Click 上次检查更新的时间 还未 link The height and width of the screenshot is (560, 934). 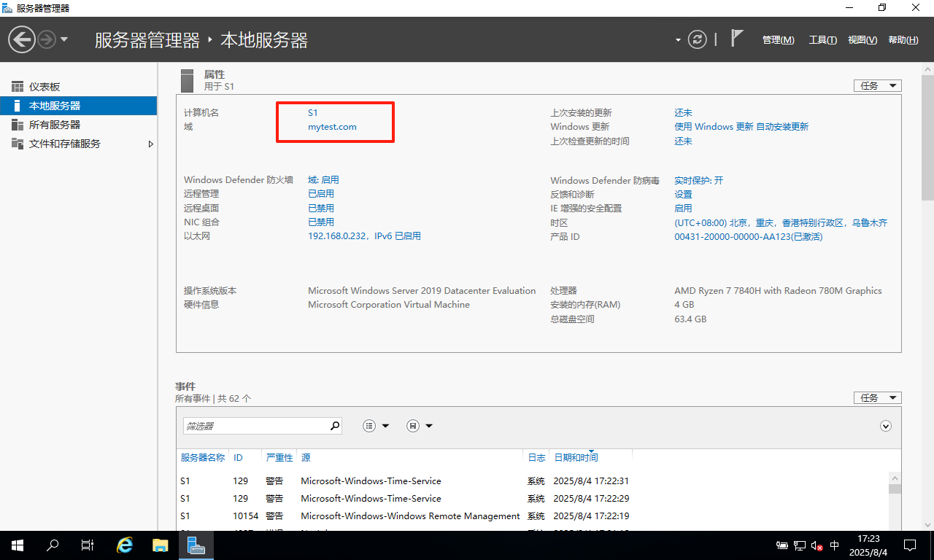point(683,141)
